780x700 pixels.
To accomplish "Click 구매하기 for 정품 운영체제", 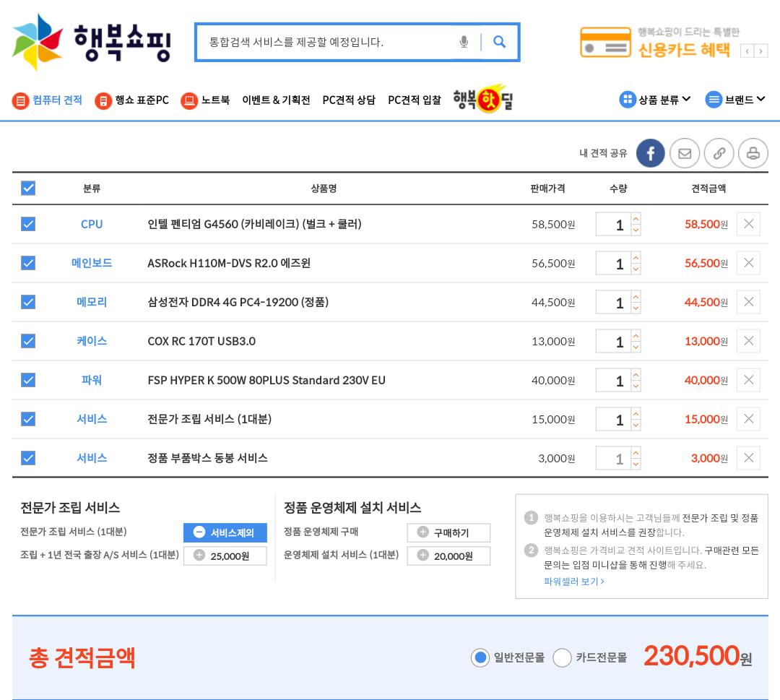I will (x=448, y=532).
